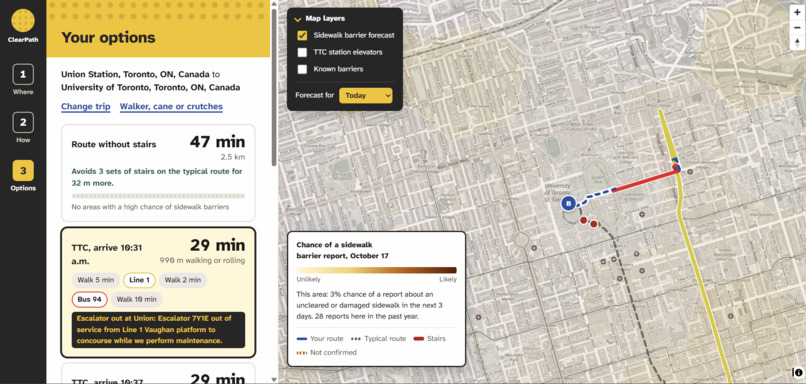
Task: Go to step 2 How
Action: pos(23,128)
